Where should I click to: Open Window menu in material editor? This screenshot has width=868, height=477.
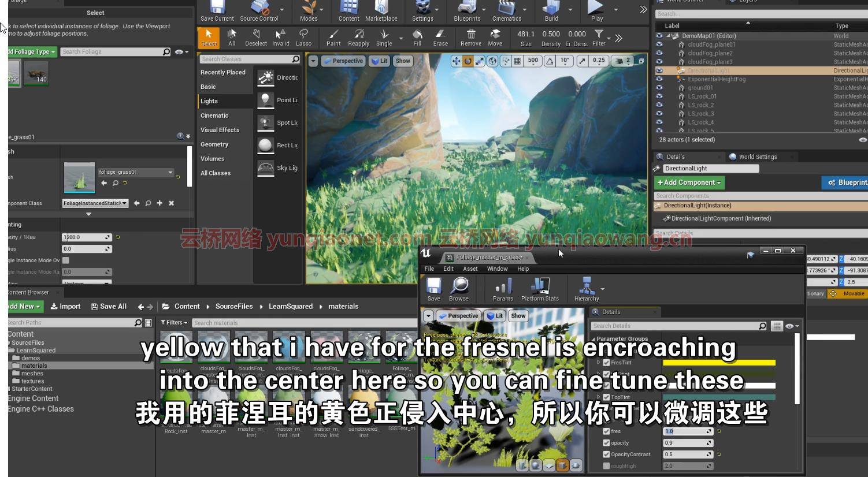[497, 269]
